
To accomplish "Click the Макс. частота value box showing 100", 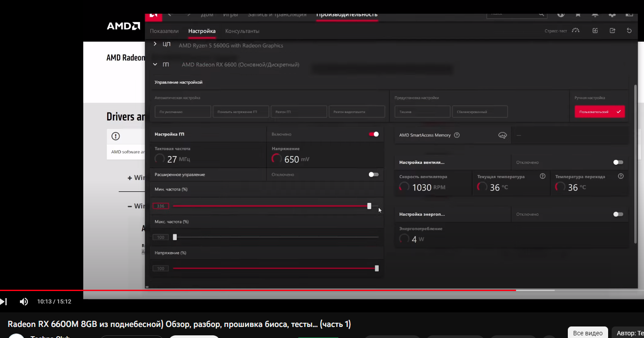I will point(161,237).
